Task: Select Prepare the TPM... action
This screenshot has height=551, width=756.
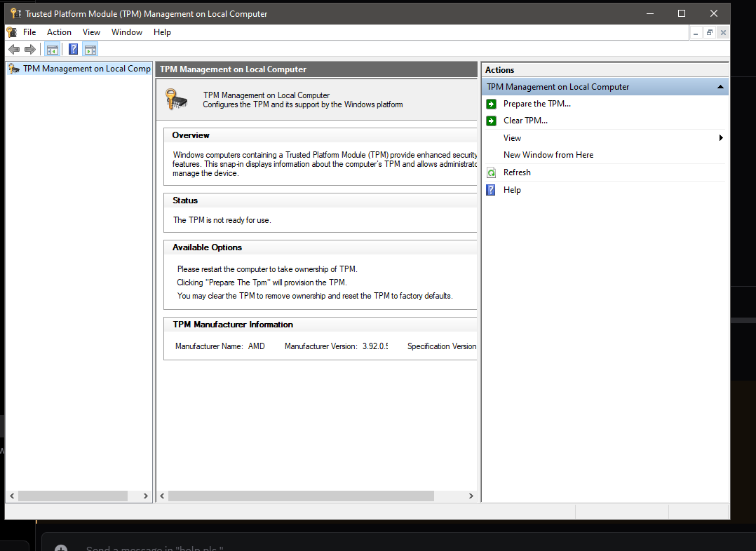Action: (x=537, y=104)
